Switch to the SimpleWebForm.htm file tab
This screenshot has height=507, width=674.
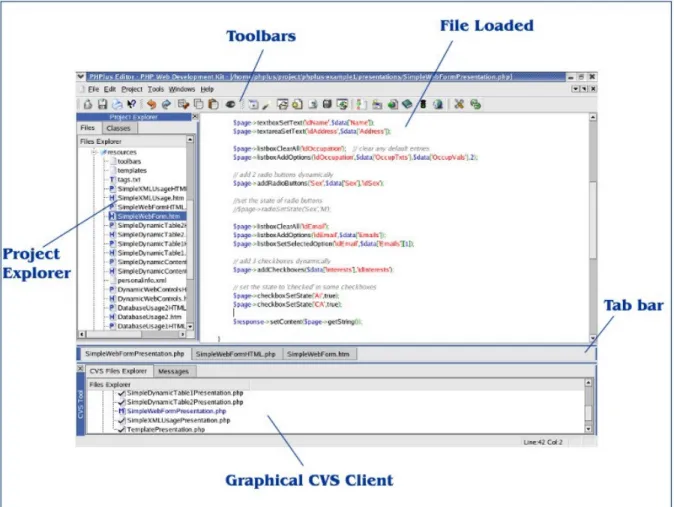pyautogui.click(x=319, y=354)
